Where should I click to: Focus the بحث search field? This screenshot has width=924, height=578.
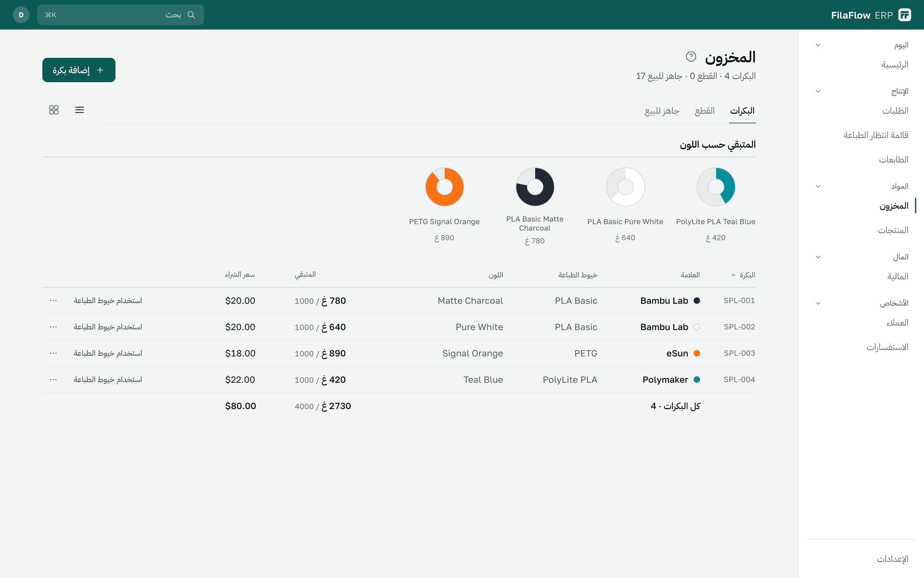coord(120,15)
